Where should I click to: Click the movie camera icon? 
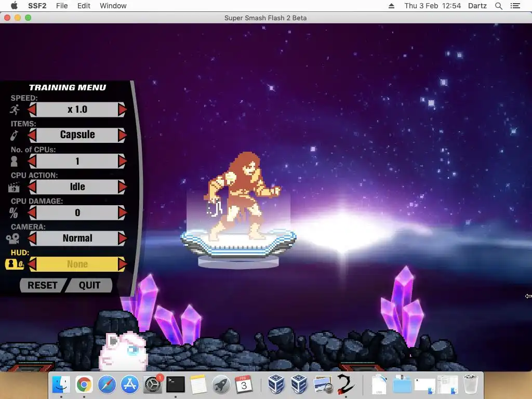point(13,238)
